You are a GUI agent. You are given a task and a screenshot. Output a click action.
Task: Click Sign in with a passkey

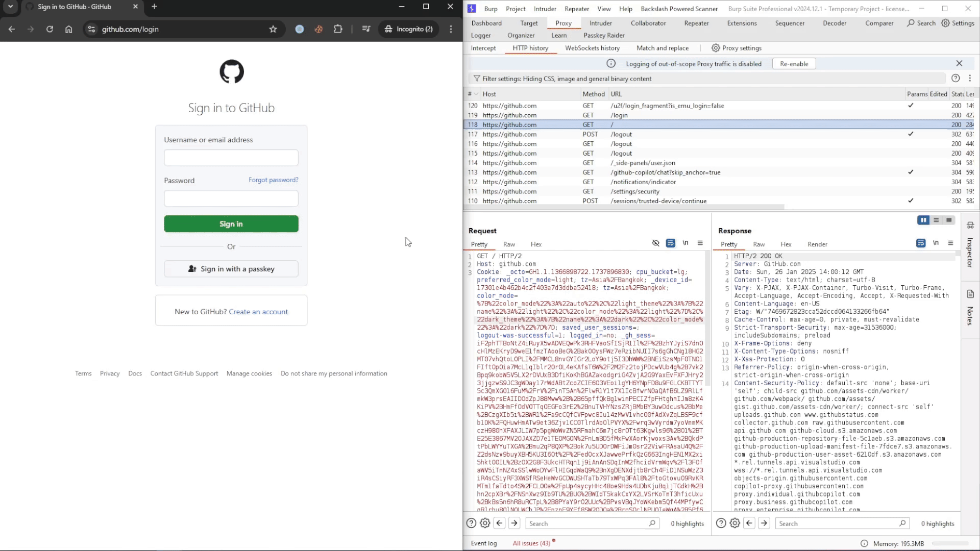pos(231,269)
